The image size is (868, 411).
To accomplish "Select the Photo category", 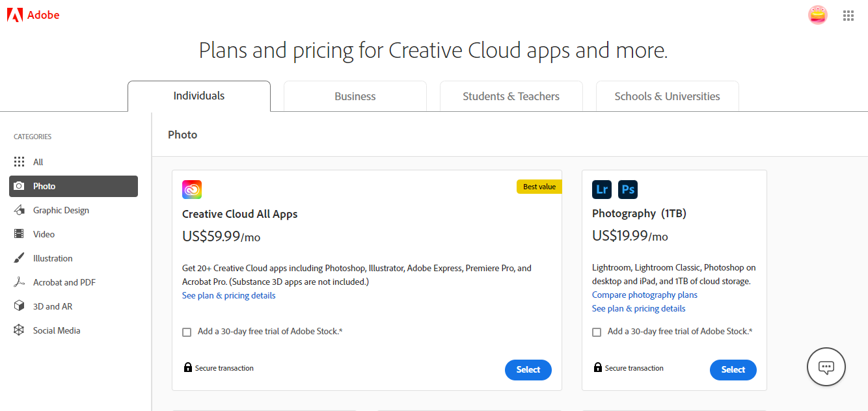I will pyautogui.click(x=74, y=186).
